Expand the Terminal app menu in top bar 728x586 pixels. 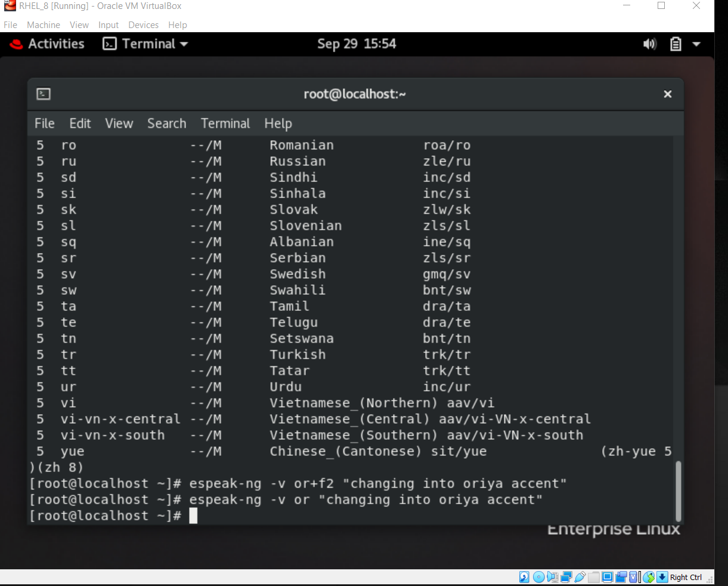(x=145, y=44)
